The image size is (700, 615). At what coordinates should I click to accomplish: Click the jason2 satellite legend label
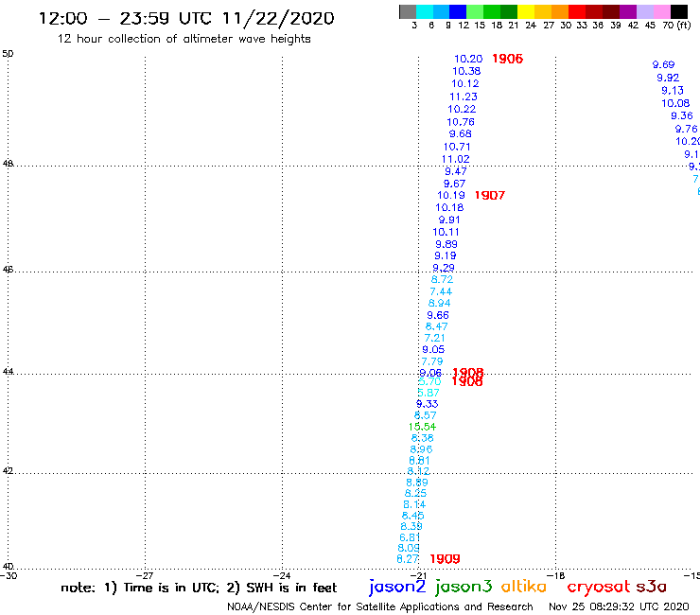point(397,588)
